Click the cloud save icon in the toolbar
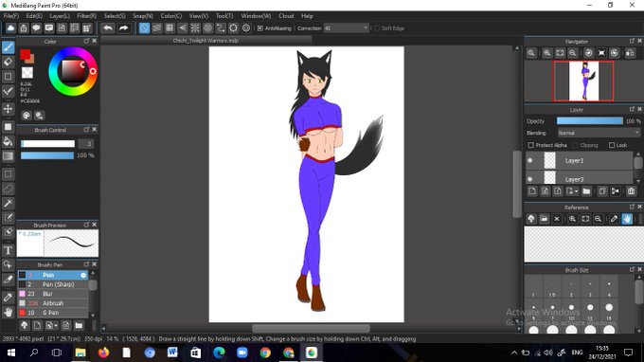This screenshot has width=644, height=362. click(10, 28)
